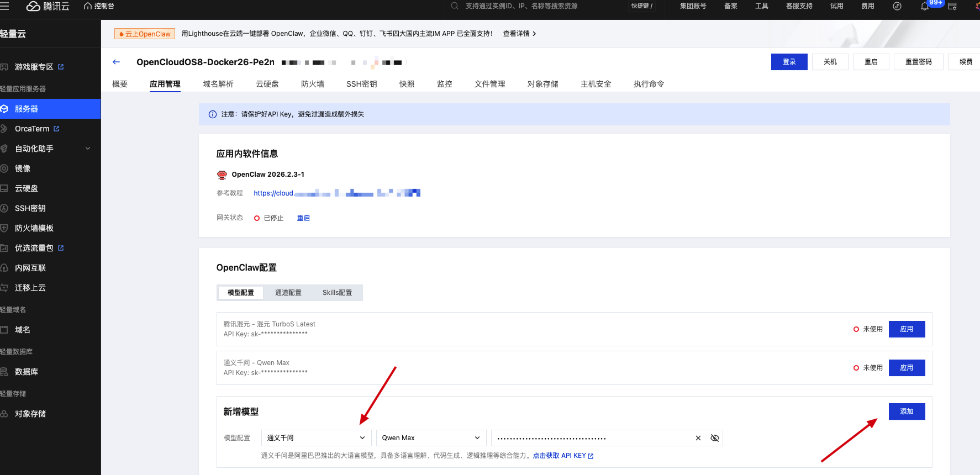980x475 pixels.
Task: Click the 点击获取 API KEY link
Action: point(563,456)
